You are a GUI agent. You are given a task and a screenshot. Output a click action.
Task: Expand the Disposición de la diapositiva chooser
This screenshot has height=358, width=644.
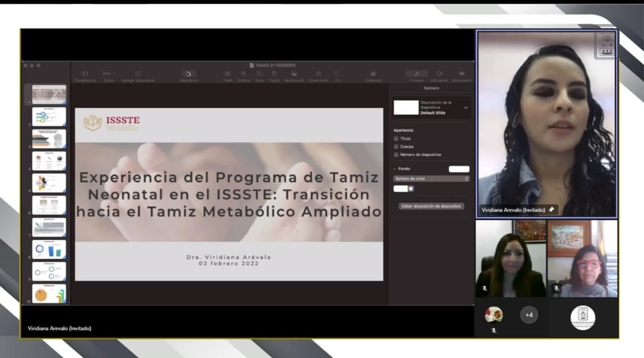(x=466, y=107)
